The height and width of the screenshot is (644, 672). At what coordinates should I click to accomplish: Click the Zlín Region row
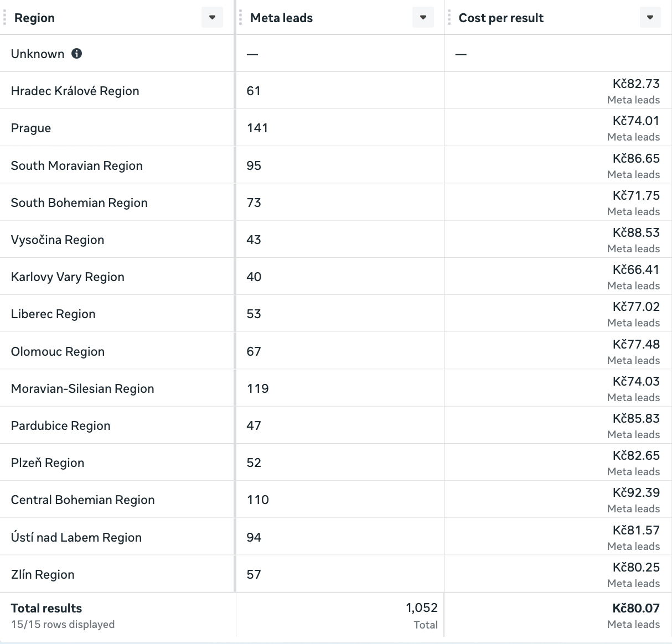click(43, 574)
